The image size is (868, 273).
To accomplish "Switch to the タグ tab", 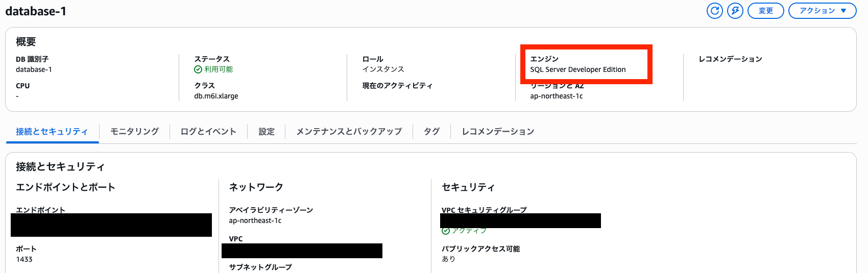I will pyautogui.click(x=431, y=132).
